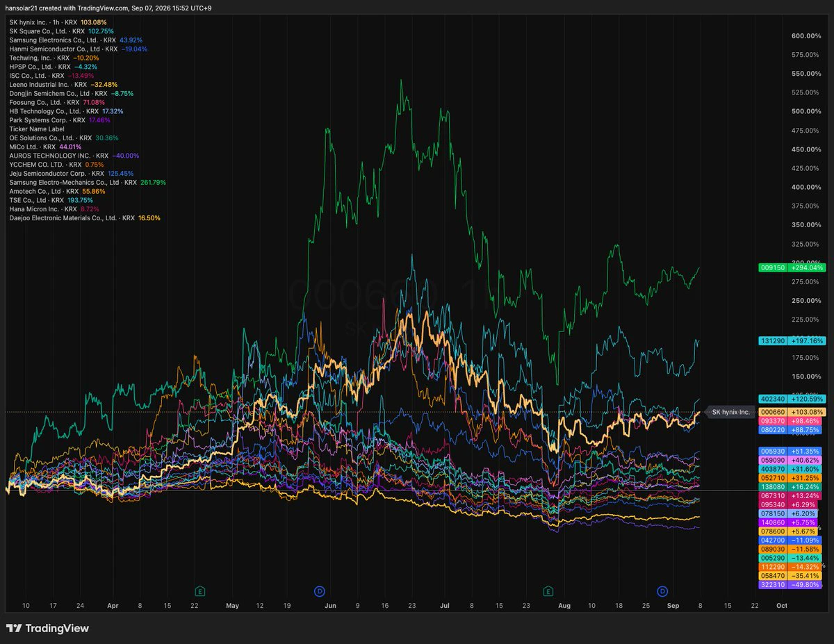Click the 402340 +120.59% price label

(x=792, y=399)
